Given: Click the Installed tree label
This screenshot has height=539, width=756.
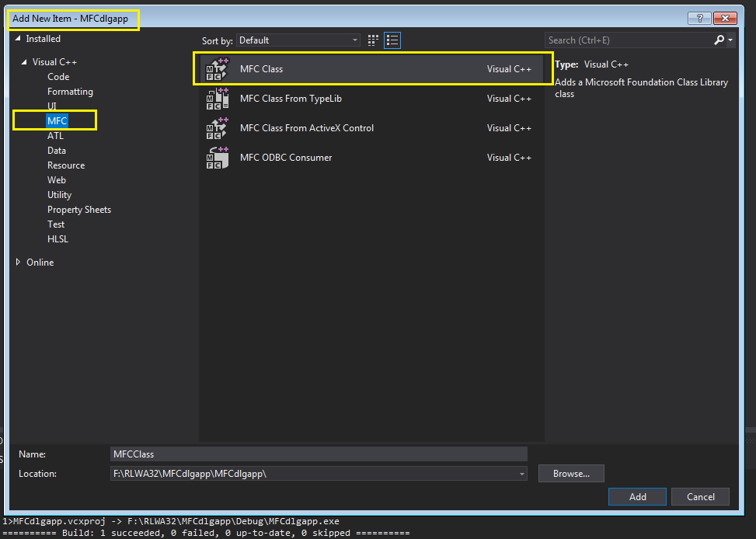Looking at the screenshot, I should coord(43,39).
